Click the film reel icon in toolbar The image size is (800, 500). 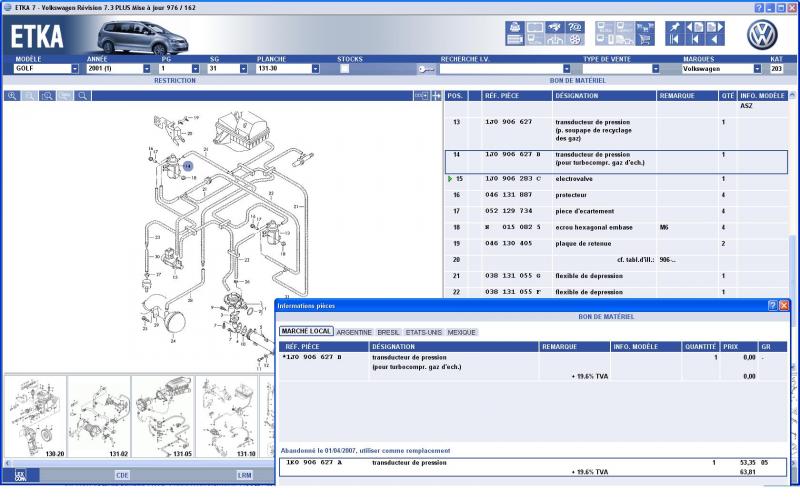575,40
